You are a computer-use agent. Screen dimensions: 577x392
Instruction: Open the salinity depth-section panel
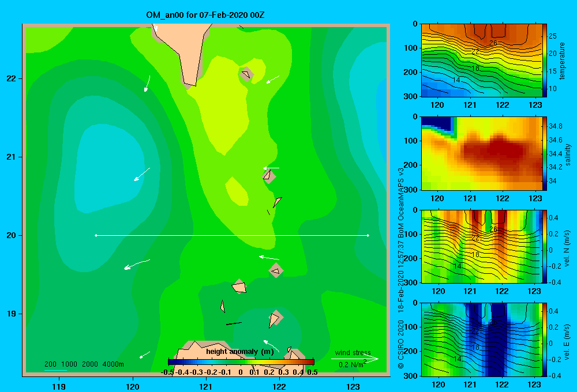pos(482,154)
